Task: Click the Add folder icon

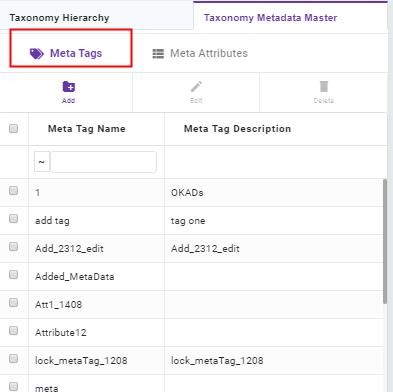Action: tap(69, 86)
